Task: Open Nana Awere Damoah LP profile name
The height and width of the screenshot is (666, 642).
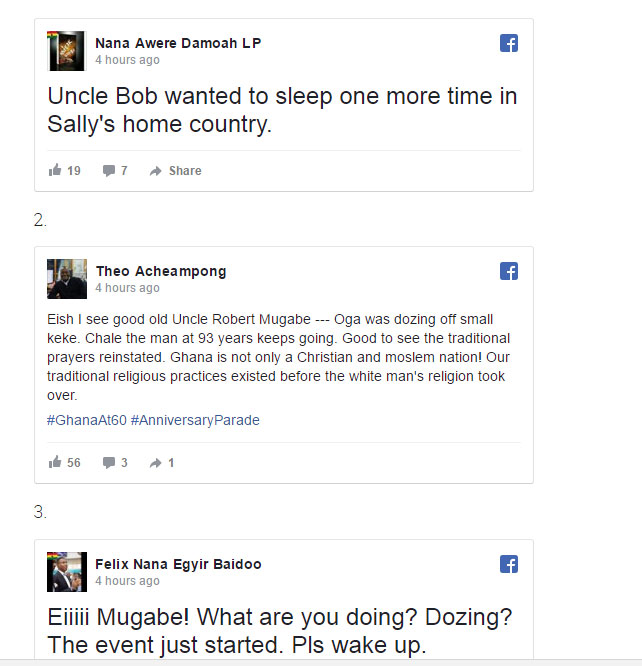Action: pos(177,43)
